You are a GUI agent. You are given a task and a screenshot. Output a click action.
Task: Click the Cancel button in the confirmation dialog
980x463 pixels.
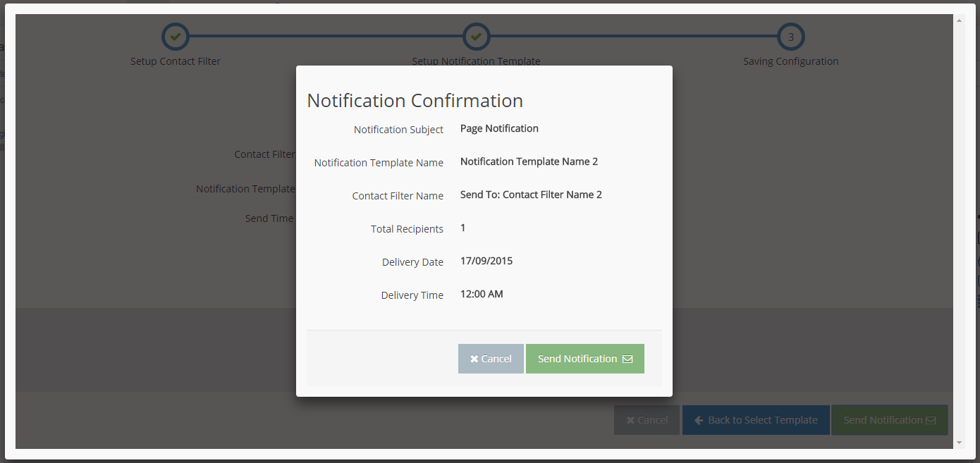click(x=491, y=359)
